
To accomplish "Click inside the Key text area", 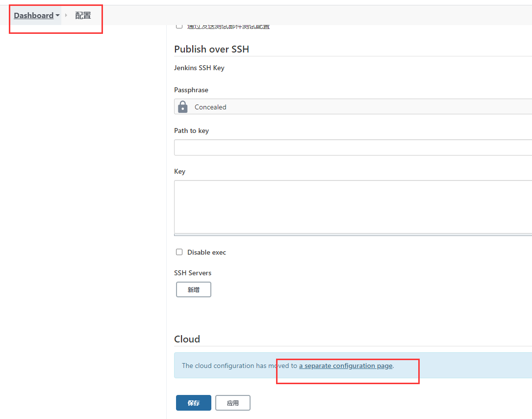I will pyautogui.click(x=353, y=207).
